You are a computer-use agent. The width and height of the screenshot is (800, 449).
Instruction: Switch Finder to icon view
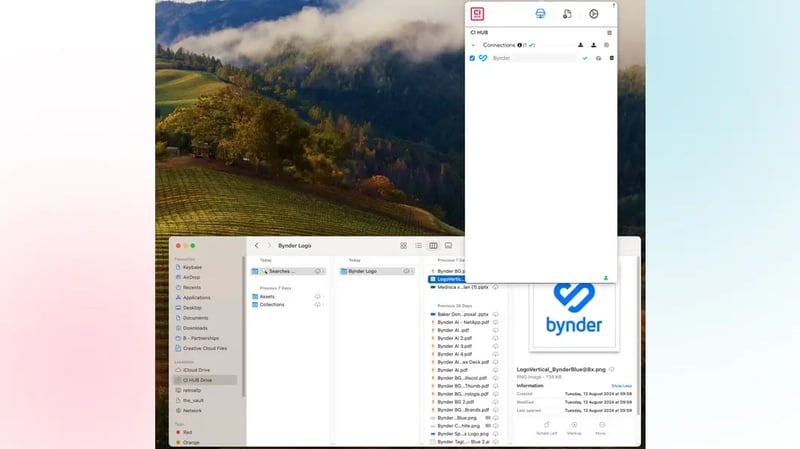pyautogui.click(x=404, y=246)
